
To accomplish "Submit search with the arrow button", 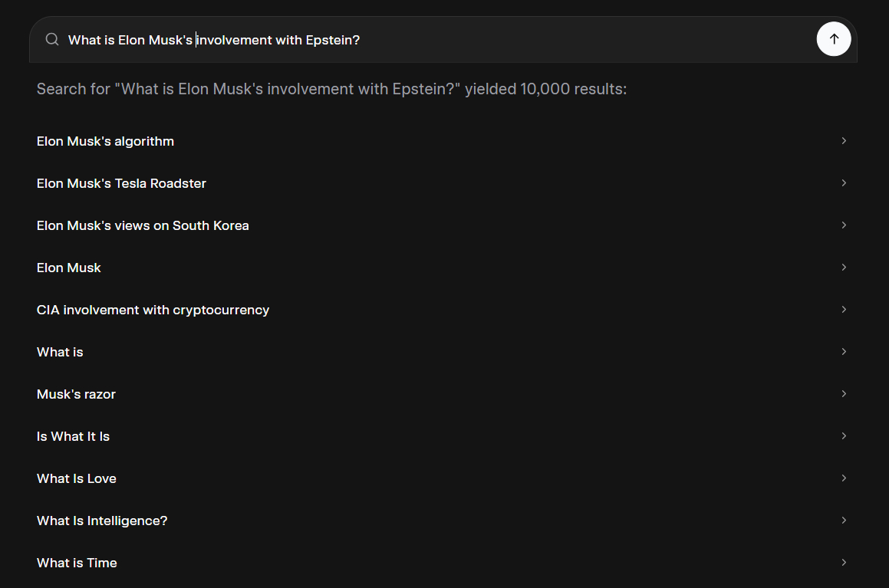I will (x=834, y=39).
